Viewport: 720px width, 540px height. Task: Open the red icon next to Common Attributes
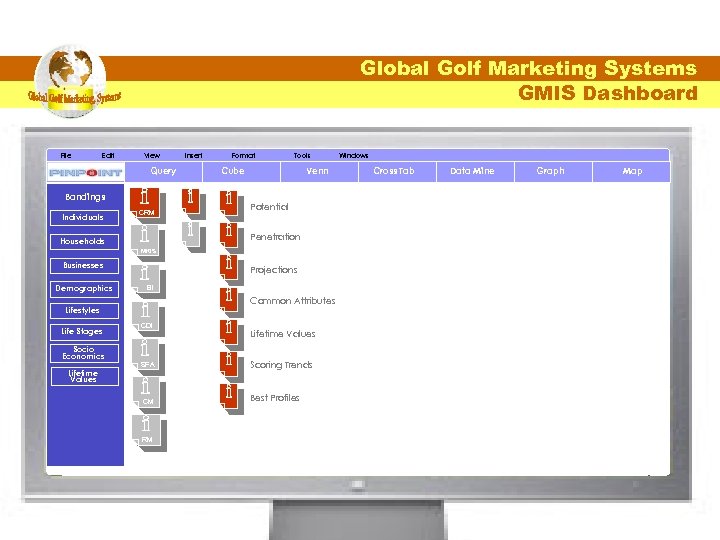(231, 302)
